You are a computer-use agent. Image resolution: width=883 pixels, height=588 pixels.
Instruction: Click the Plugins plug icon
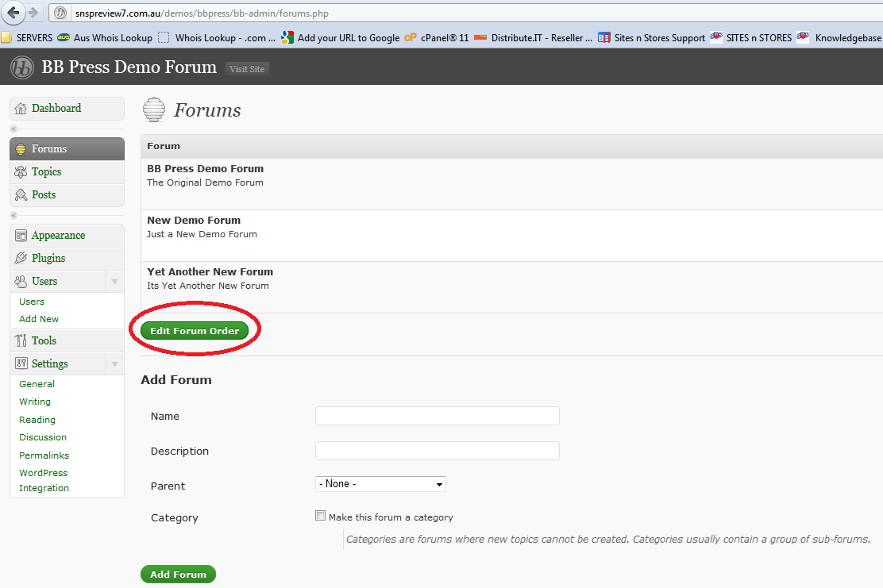[x=21, y=258]
